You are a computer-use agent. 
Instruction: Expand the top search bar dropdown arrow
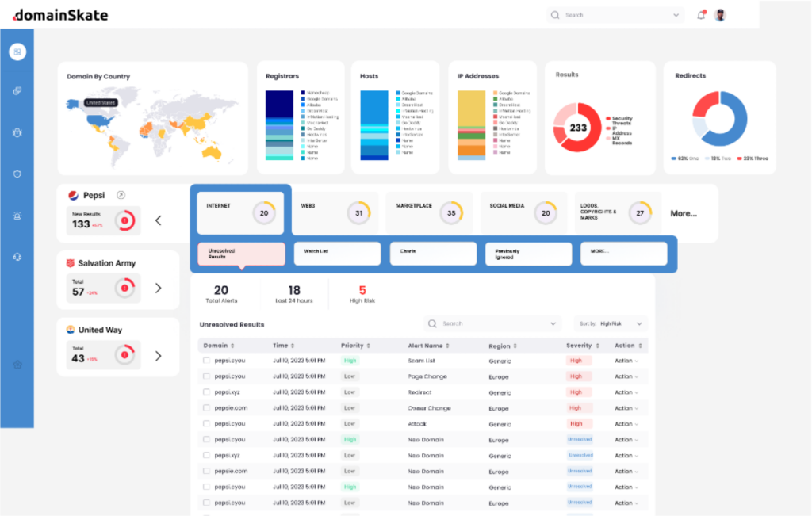676,15
